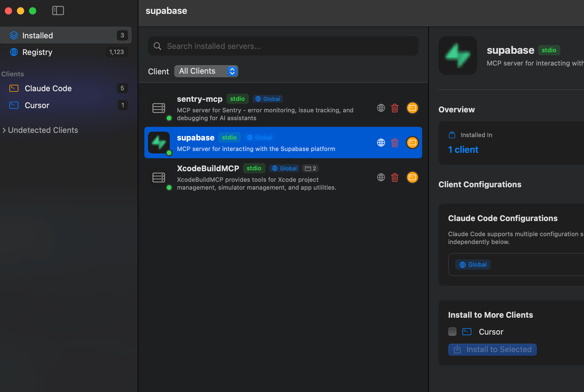Click the trash icon for XcodeBuildMCP

[395, 177]
